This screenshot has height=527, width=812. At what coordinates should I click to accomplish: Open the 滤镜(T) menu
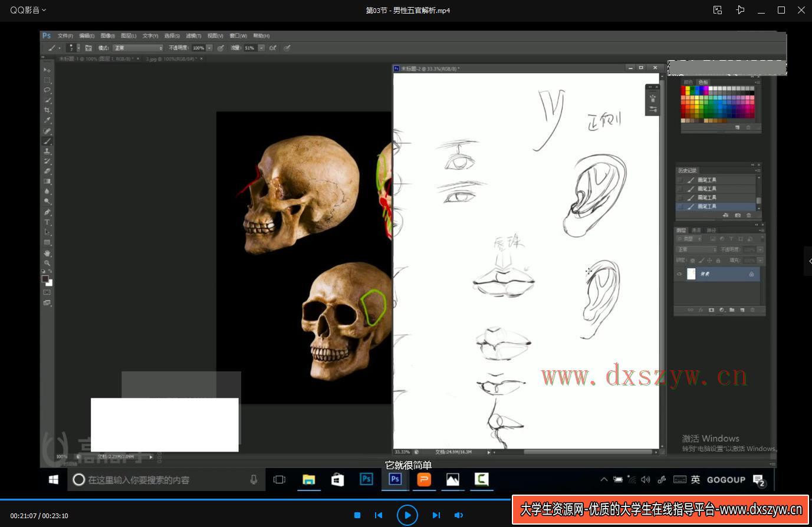click(x=193, y=36)
